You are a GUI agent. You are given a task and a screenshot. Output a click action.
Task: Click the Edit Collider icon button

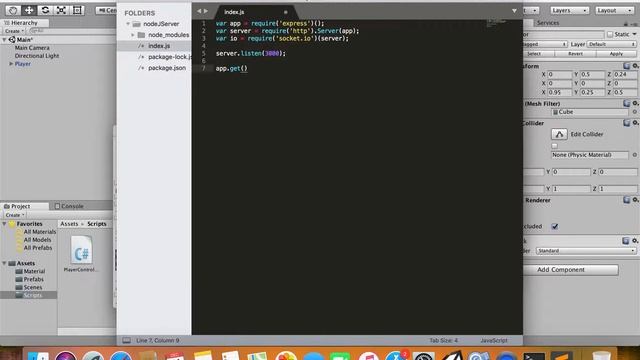[559, 134]
